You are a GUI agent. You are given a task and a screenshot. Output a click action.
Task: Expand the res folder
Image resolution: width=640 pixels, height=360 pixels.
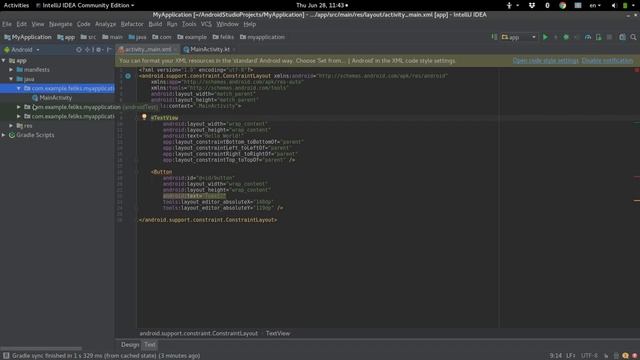tap(11, 126)
